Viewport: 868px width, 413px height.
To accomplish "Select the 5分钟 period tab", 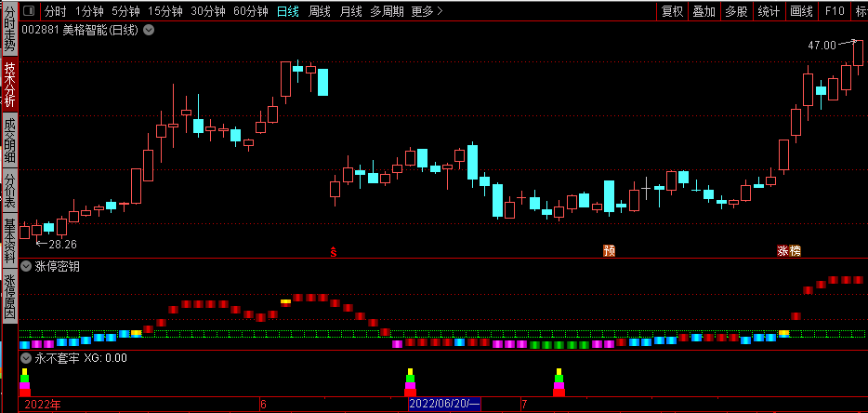I will click(x=125, y=11).
